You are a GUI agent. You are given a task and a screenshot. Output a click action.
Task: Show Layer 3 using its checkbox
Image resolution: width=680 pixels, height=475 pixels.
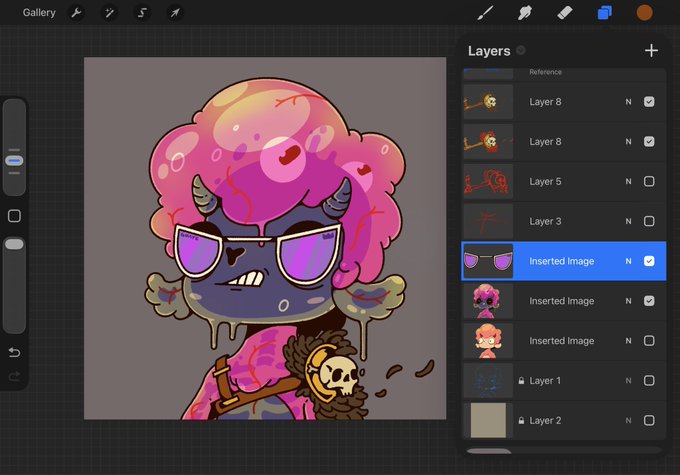coord(649,221)
